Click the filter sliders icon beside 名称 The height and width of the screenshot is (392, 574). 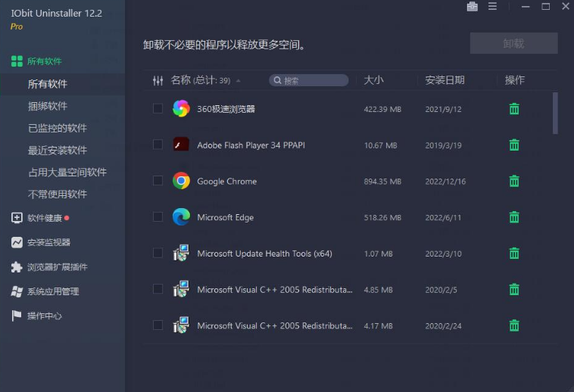(158, 80)
